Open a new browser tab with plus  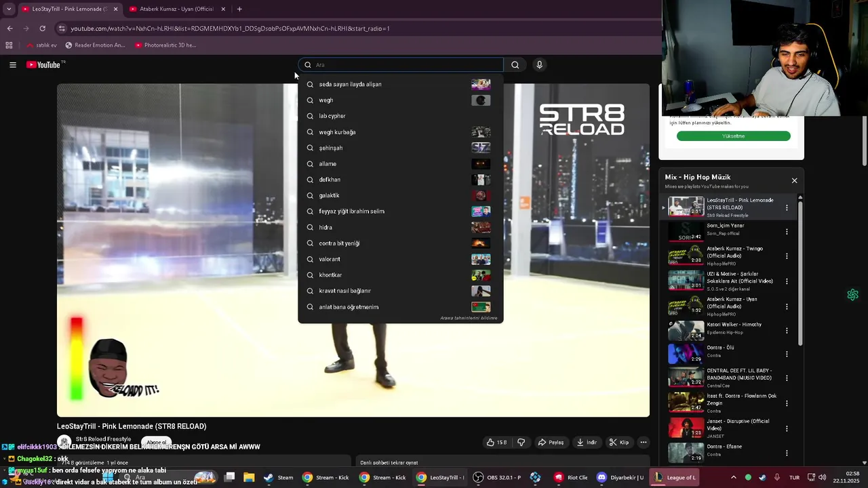pyautogui.click(x=239, y=9)
